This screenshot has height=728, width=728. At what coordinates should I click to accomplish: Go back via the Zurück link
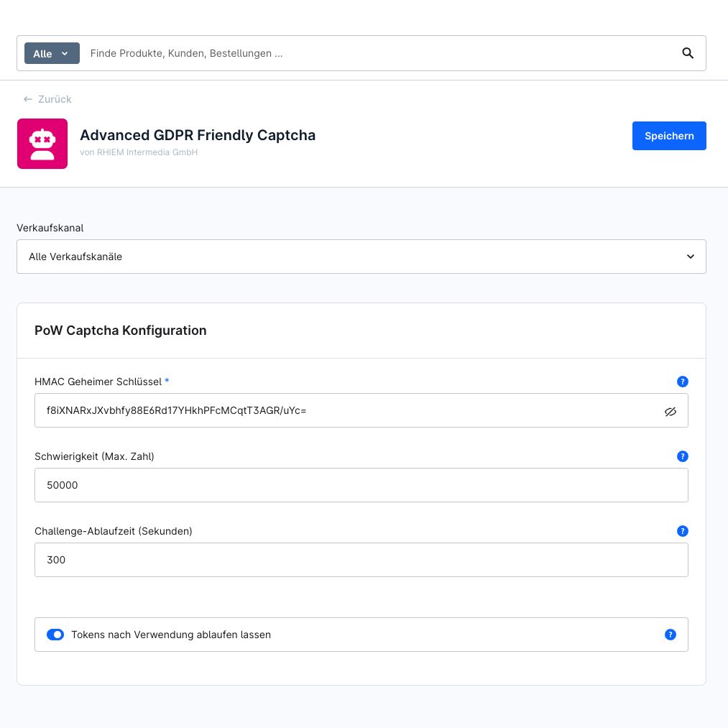coord(55,99)
